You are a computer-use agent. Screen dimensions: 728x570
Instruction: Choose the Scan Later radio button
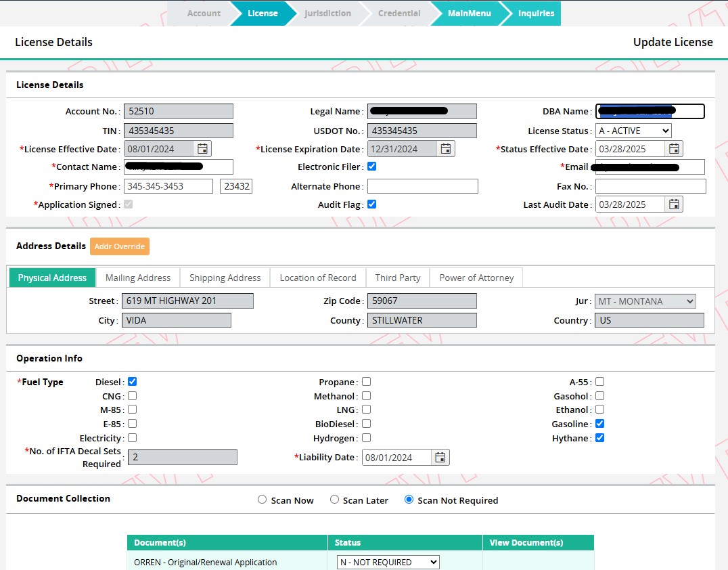tap(334, 500)
